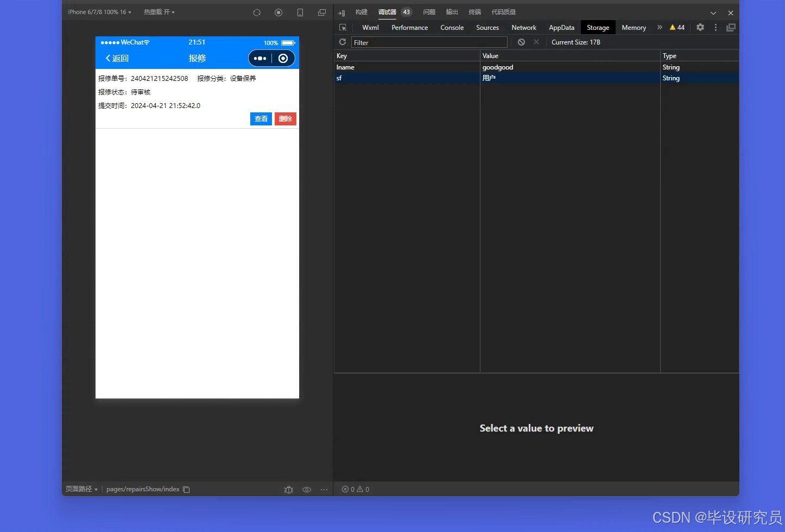Screen dimensions: 785x532
Task: Open the 热重载 hot reload dropdown
Action: point(159,12)
